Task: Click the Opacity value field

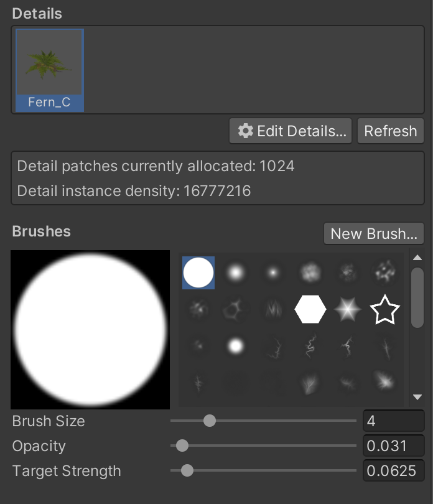Action: (x=393, y=446)
